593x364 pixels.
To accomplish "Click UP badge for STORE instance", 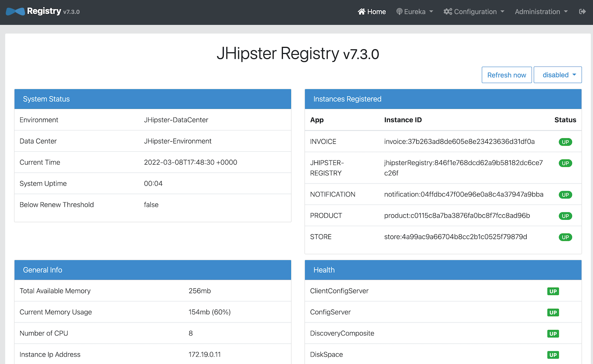I will coord(565,237).
